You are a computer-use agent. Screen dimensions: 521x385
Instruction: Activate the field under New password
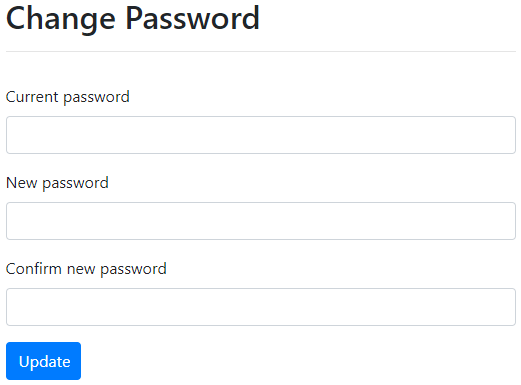pyautogui.click(x=261, y=221)
